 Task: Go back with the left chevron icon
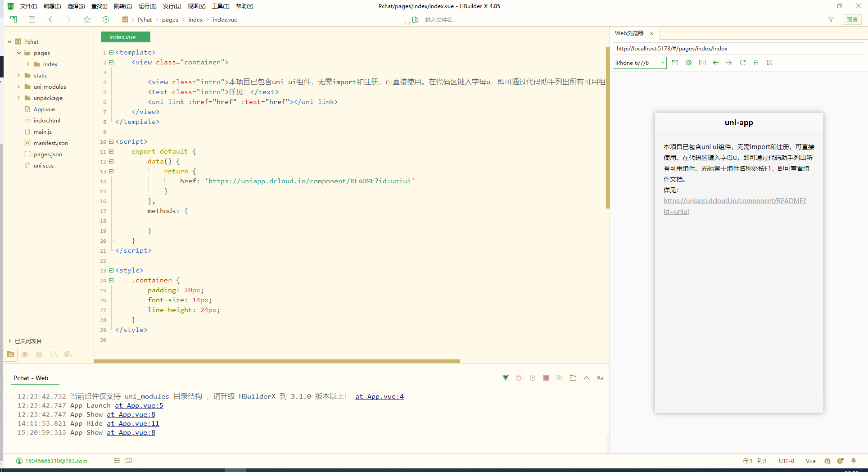pyautogui.click(x=50, y=19)
